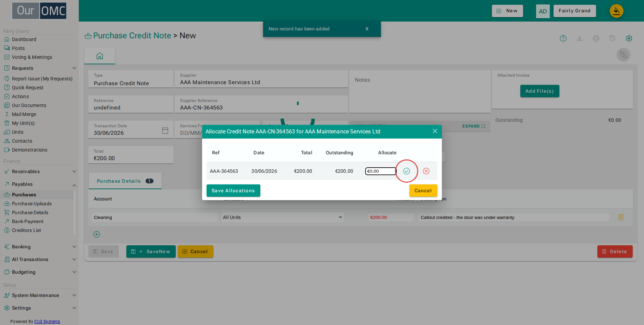644x325 pixels.
Task: Open Purchase Uploads in the sidebar
Action: click(32, 204)
